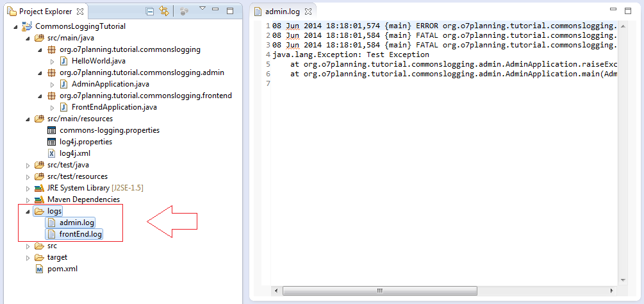Select commons-logging.properties file

tap(110, 130)
